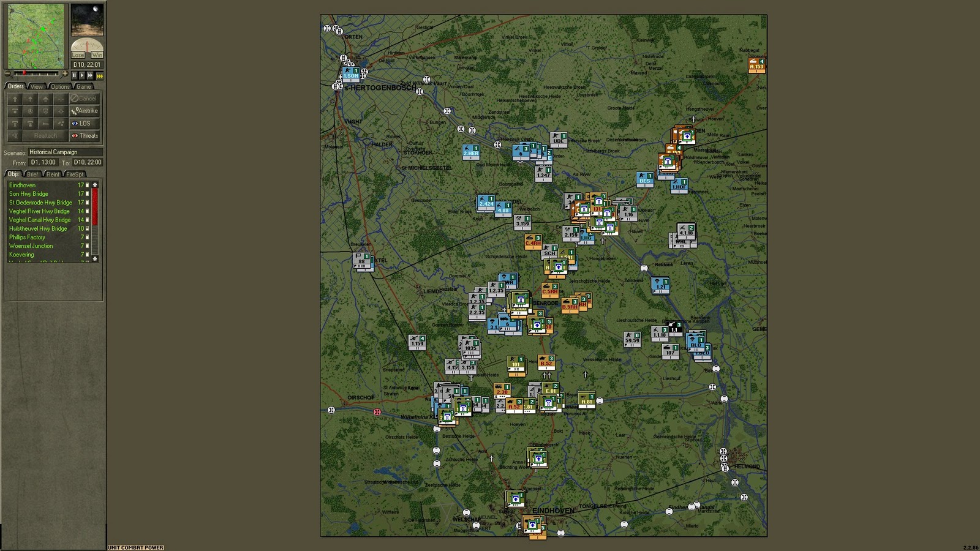Select the orange A.153 armor unit counter
The image size is (980, 551).
tap(757, 65)
